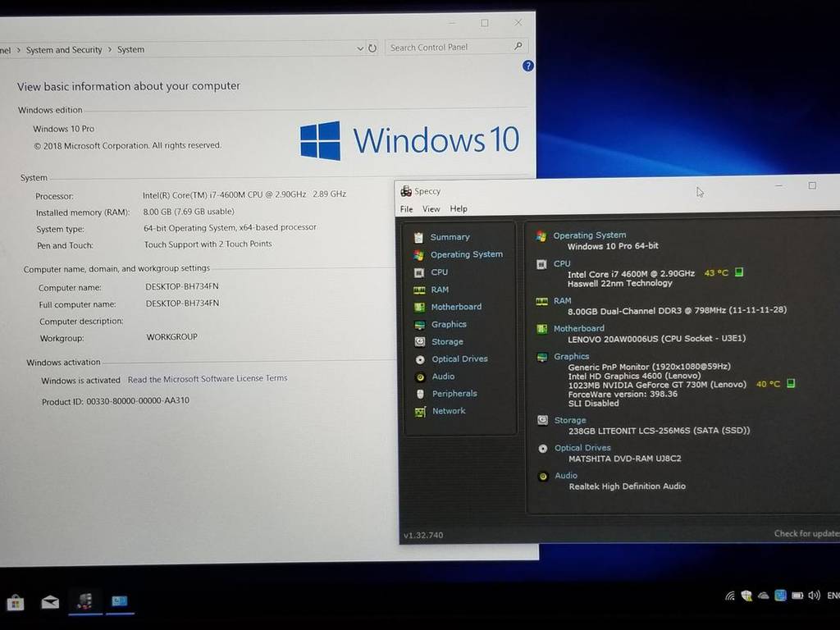The width and height of the screenshot is (840, 630).
Task: Click Motherboard heading in summary pane
Action: tap(578, 328)
